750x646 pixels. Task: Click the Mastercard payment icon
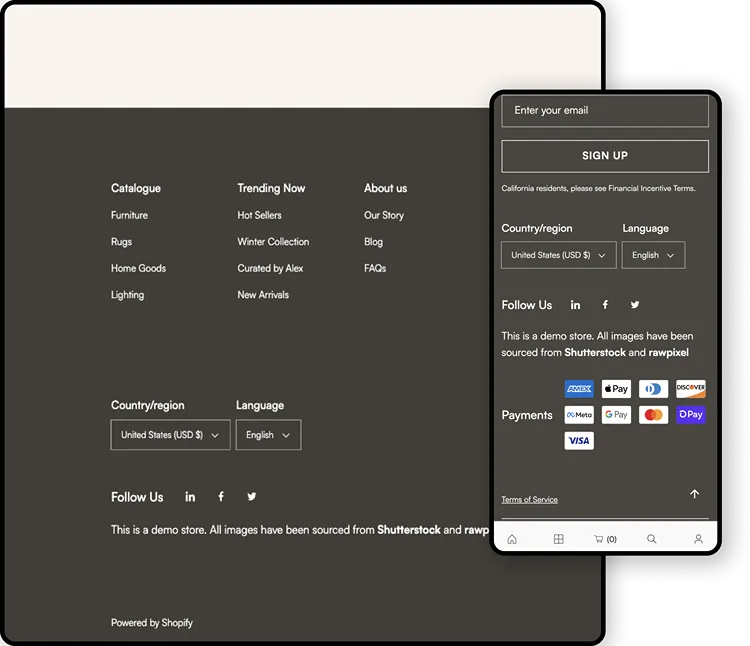tap(653, 415)
